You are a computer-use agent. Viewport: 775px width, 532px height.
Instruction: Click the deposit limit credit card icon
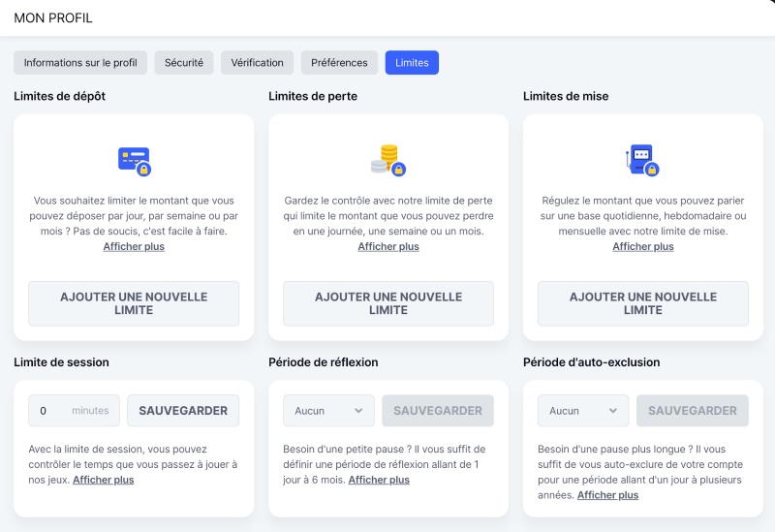pyautogui.click(x=135, y=161)
